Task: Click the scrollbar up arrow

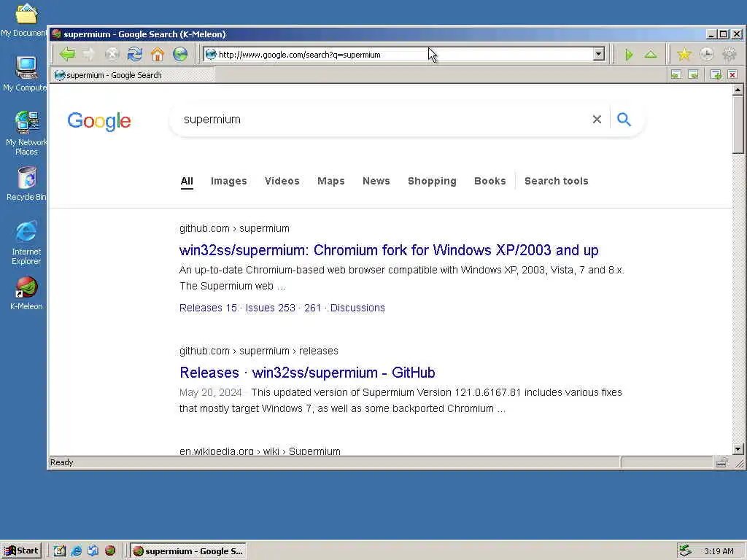Action: (738, 90)
